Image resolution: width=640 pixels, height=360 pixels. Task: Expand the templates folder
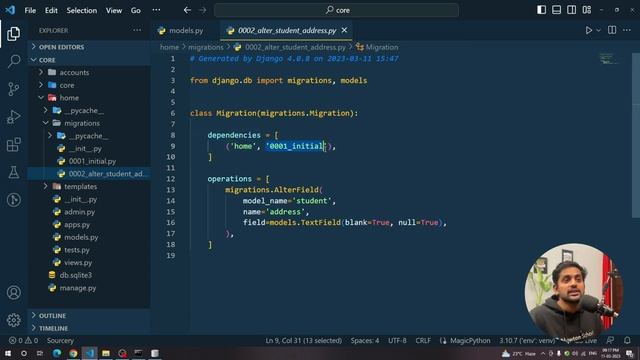coord(80,186)
